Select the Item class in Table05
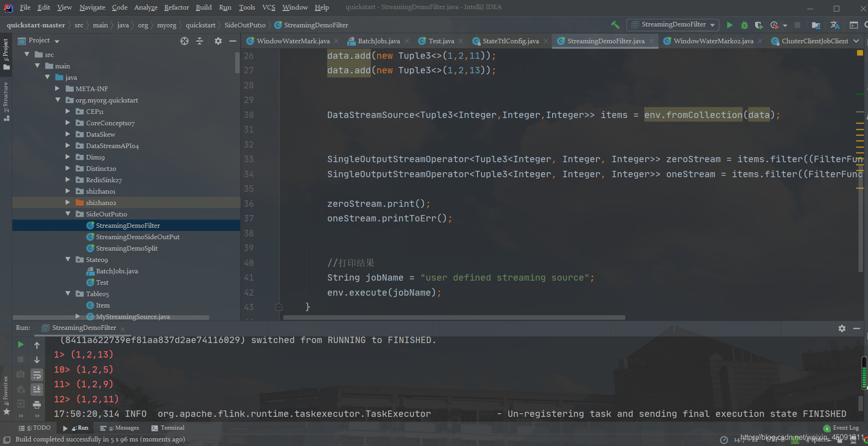Image resolution: width=868 pixels, height=446 pixels. (x=103, y=305)
